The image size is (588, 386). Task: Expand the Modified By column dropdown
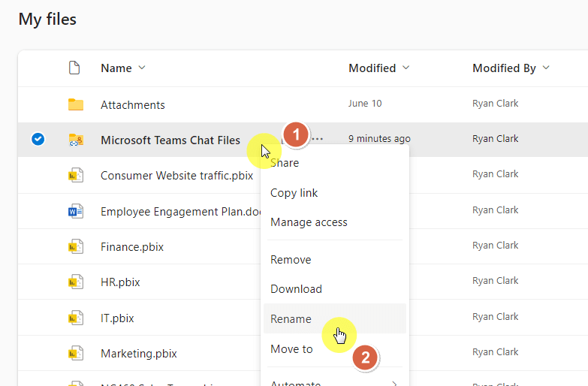coord(546,68)
